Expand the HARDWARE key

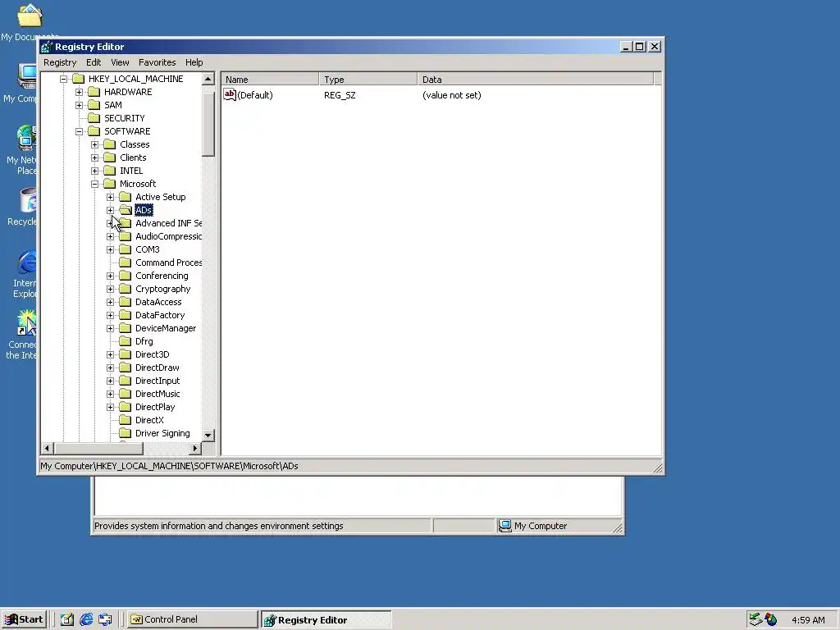(x=80, y=92)
